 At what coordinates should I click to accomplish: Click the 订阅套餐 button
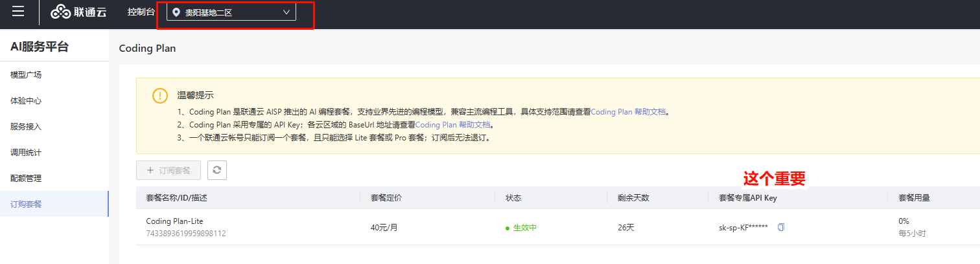tap(169, 170)
